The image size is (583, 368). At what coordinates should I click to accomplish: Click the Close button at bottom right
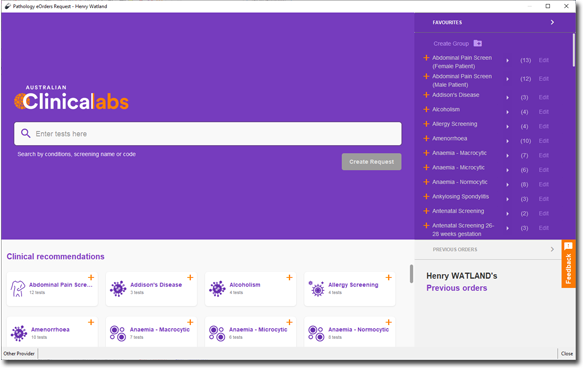pyautogui.click(x=567, y=354)
